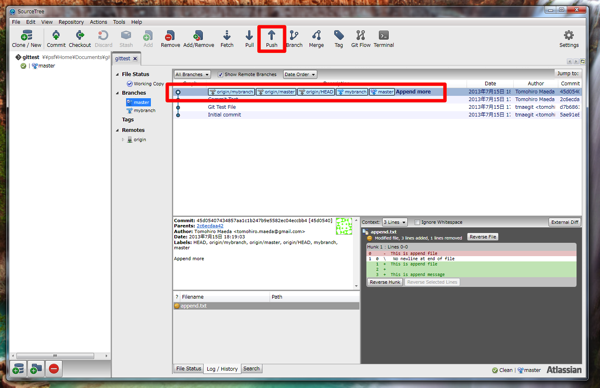Select mybranch in Branches list

pos(141,111)
